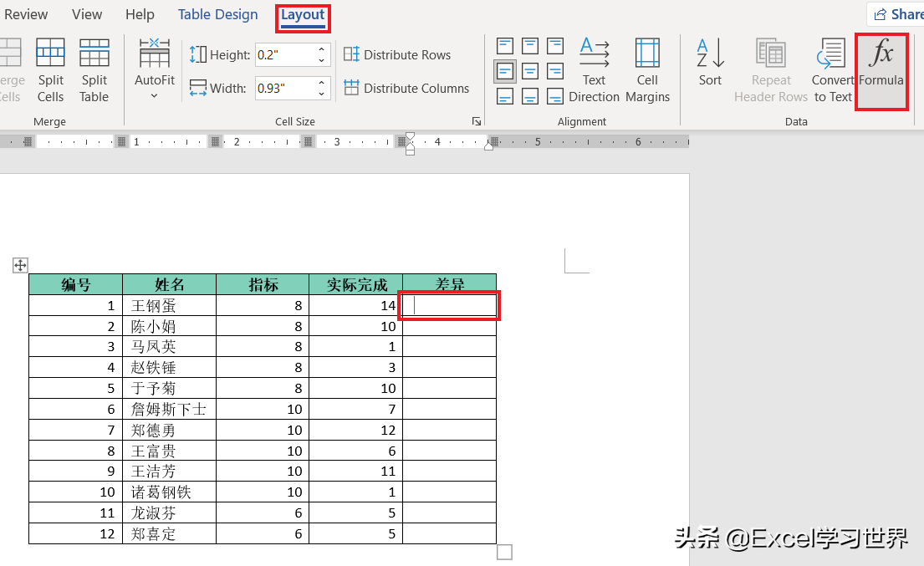Open Cell Margins settings
Viewport: 924px width, 566px height.
click(647, 69)
